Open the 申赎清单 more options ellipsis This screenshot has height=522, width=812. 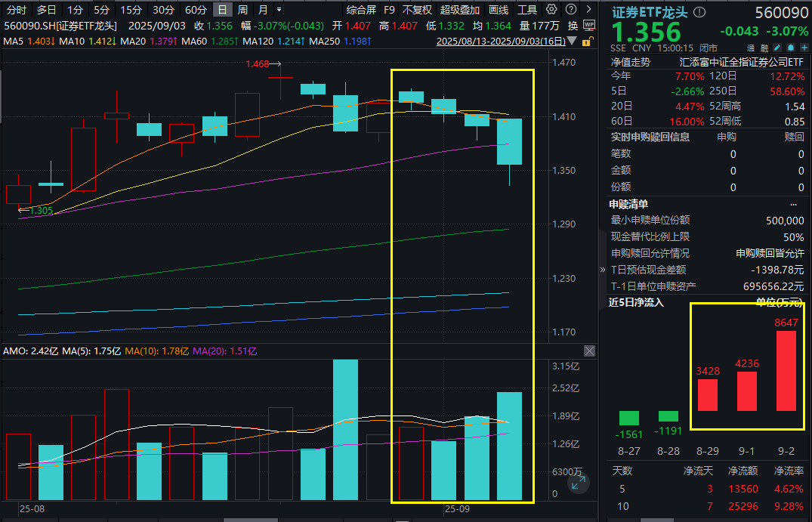(793, 204)
